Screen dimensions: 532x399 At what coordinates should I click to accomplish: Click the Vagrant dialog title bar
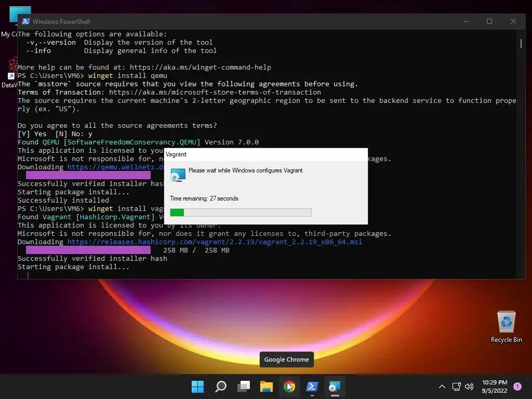(x=266, y=154)
